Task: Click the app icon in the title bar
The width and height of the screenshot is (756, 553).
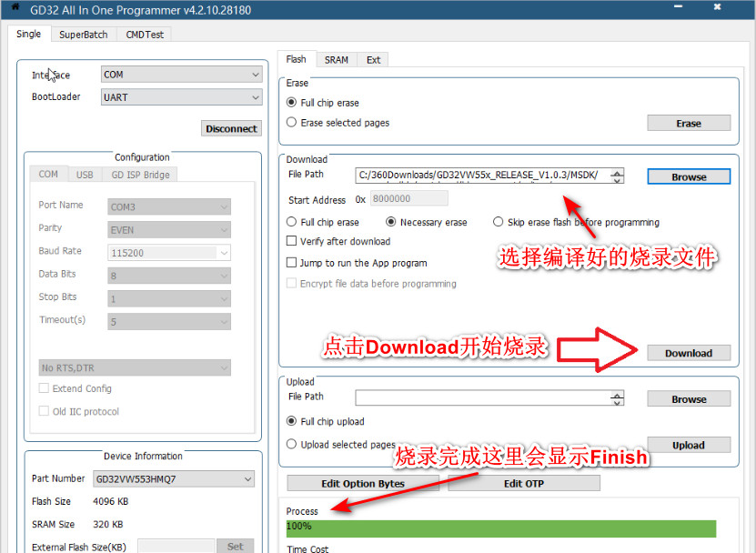Action: click(15, 9)
